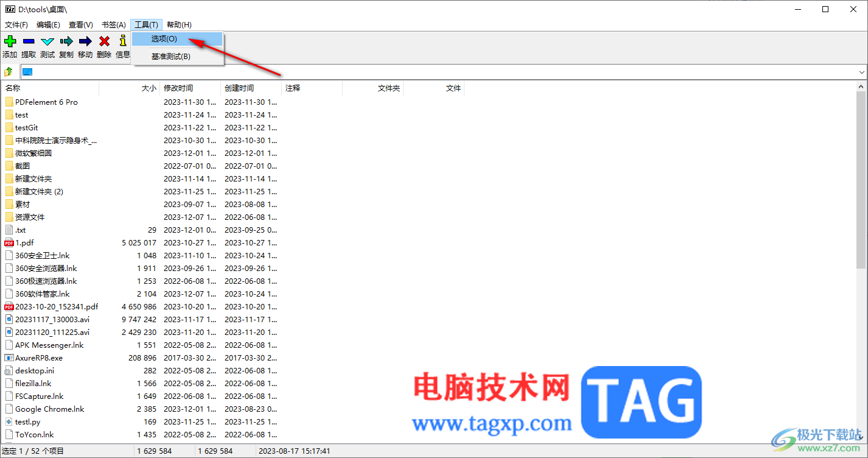Screen dimensions: 868x458
Task: Select the .txt file icon
Action: pyautogui.click(x=9, y=230)
